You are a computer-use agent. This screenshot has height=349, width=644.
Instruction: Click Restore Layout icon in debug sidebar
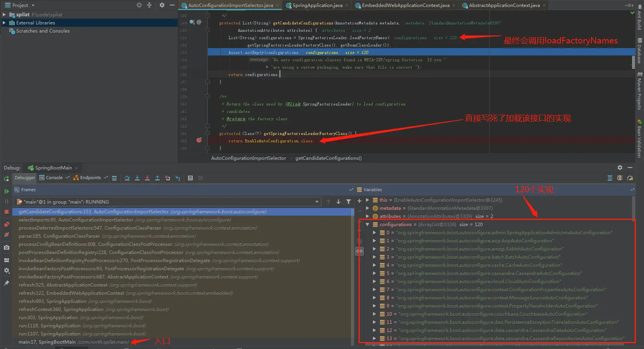[x=6, y=260]
